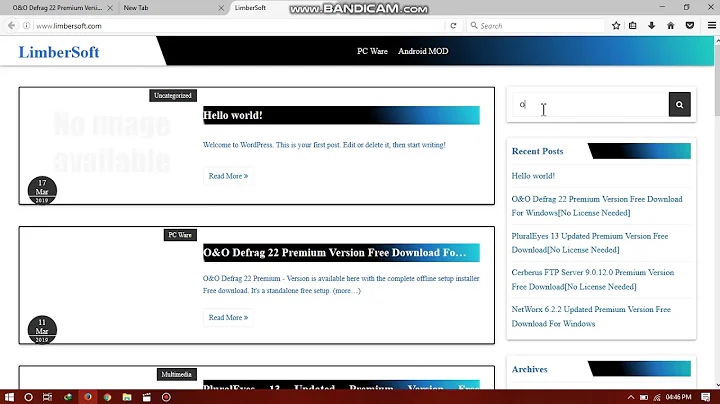Image resolution: width=720 pixels, height=404 pixels.
Task: Click the LimberSoft site logo
Action: coord(59,52)
